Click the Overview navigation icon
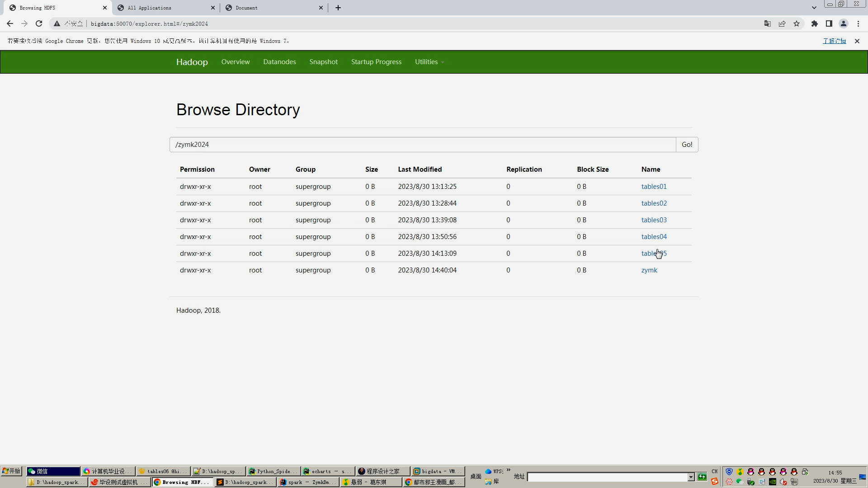This screenshot has height=488, width=868. pos(236,61)
